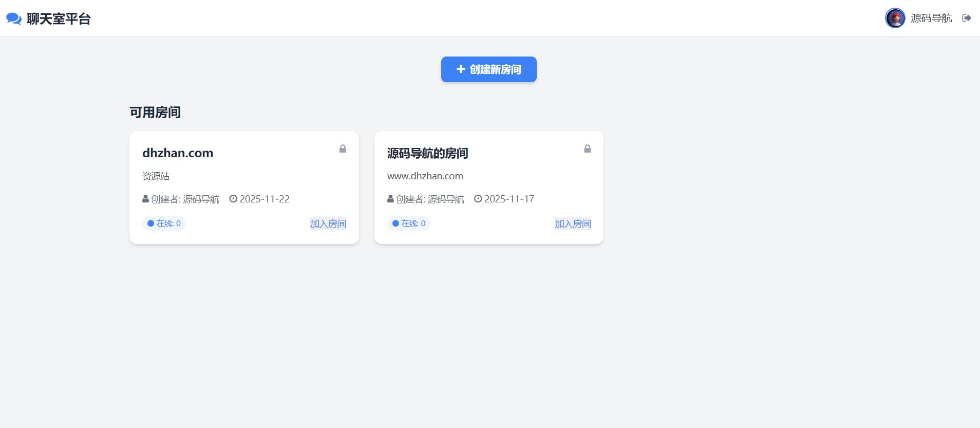Select the 源码导航的房间 room title
Screen dimensions: 980x428
[427, 153]
